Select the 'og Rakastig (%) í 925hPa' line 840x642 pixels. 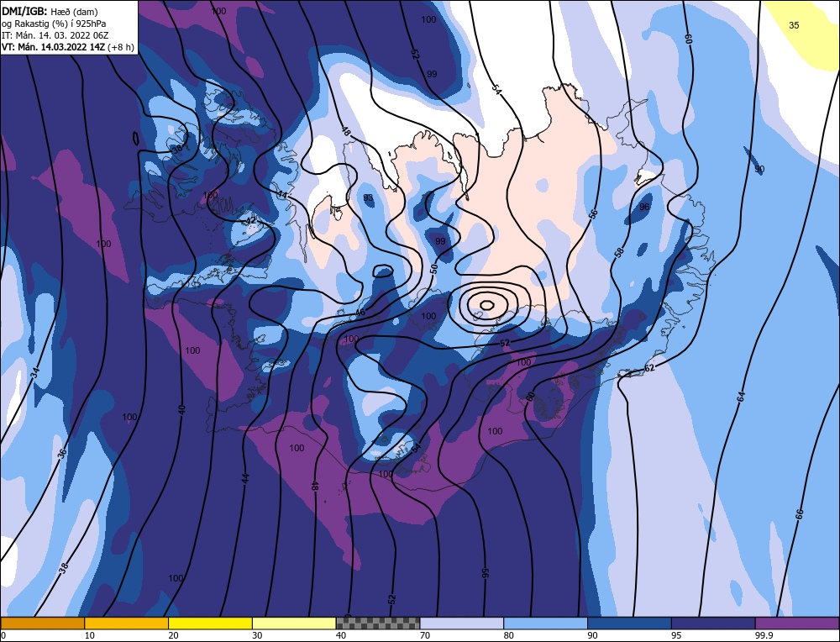pos(54,23)
